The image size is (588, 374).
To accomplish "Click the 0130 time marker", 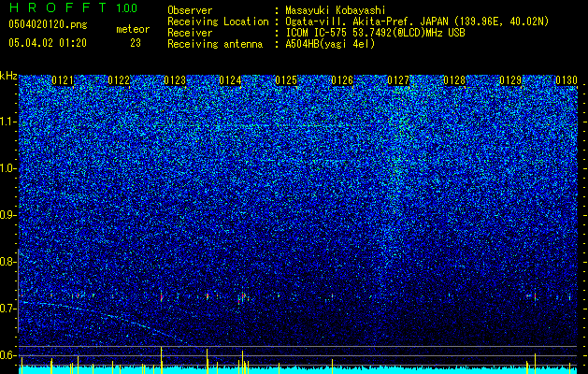I will tap(566, 80).
